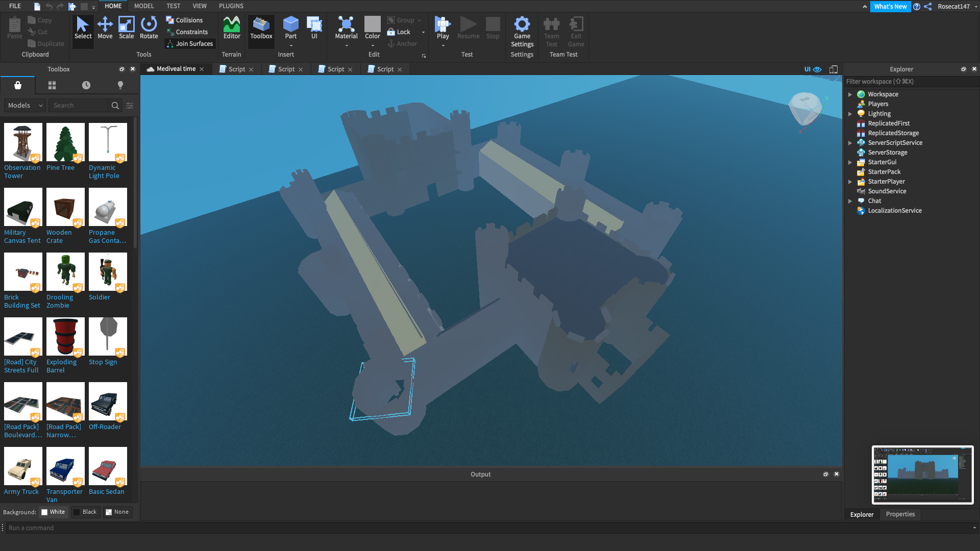Click the Part insert icon
Screen dimensions: 980x551
click(290, 26)
